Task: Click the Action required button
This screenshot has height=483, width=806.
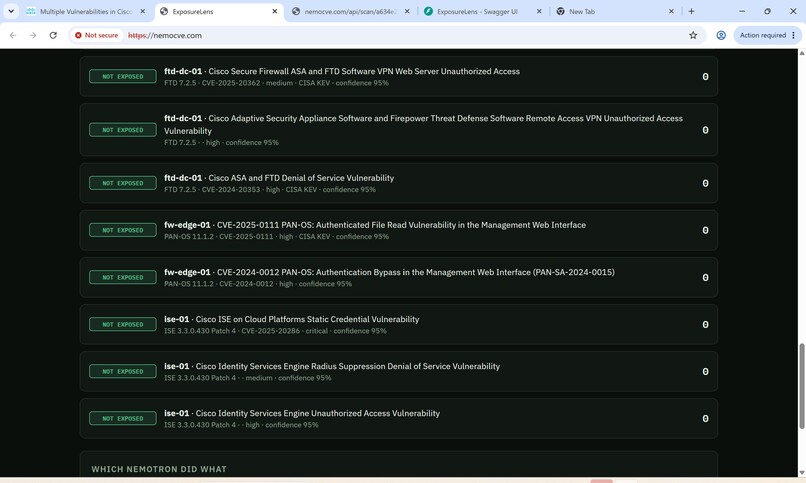Action: point(762,35)
